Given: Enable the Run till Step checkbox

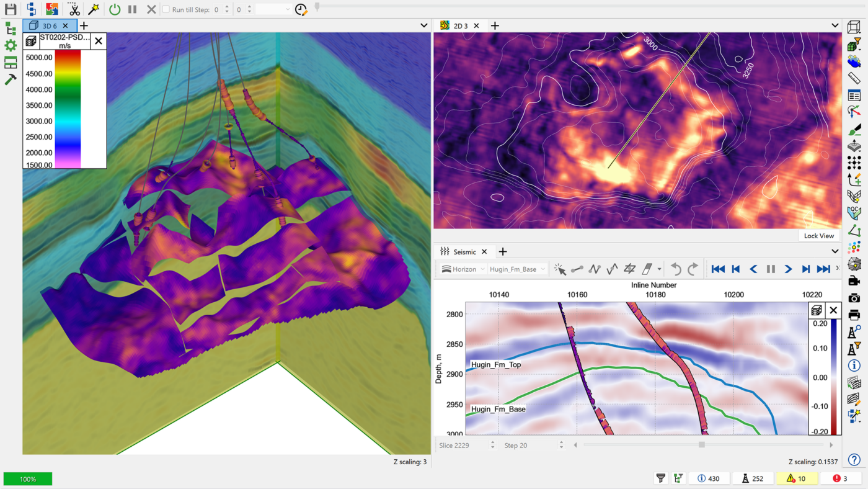Looking at the screenshot, I should [x=166, y=9].
